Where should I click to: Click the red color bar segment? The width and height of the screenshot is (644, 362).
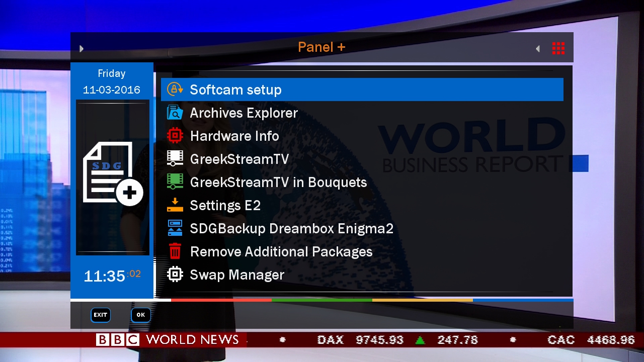tap(221, 300)
